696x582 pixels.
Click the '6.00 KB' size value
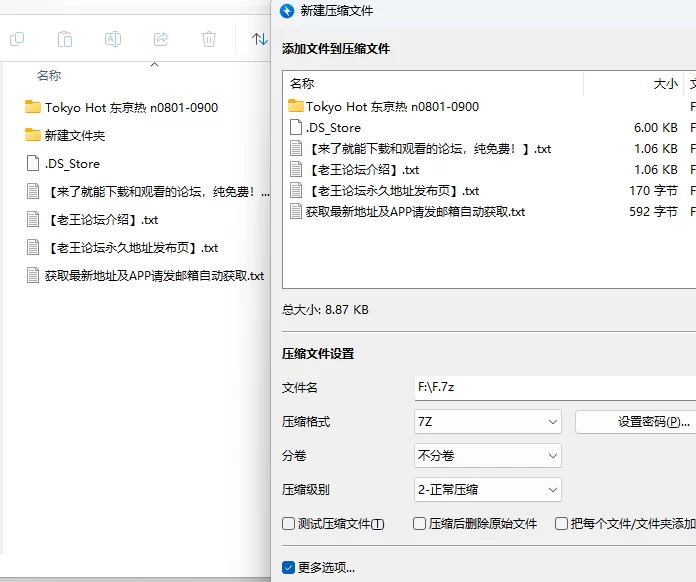(656, 128)
